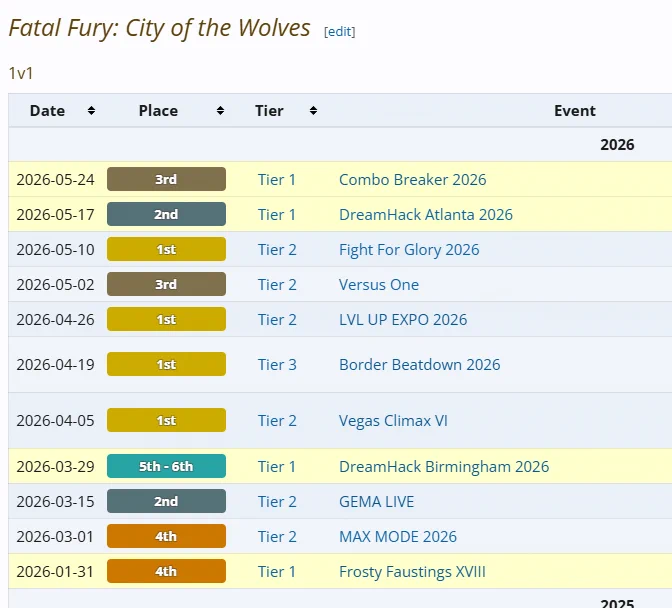Open Frosty Faustings XVIII link
Screen dimensions: 672x608
(x=412, y=572)
